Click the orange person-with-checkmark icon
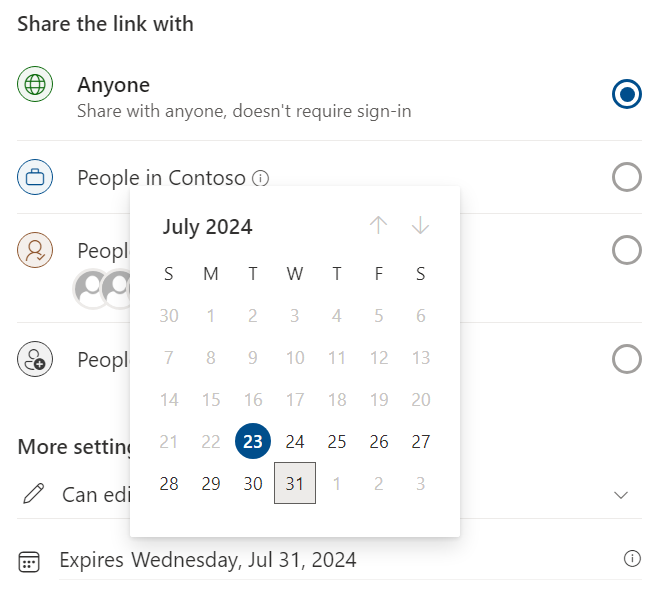666x596 pixels. 35,250
